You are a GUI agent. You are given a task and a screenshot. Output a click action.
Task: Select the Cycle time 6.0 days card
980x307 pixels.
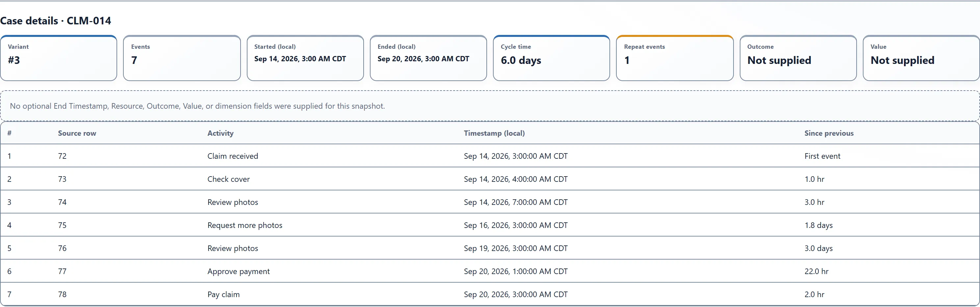pos(552,58)
